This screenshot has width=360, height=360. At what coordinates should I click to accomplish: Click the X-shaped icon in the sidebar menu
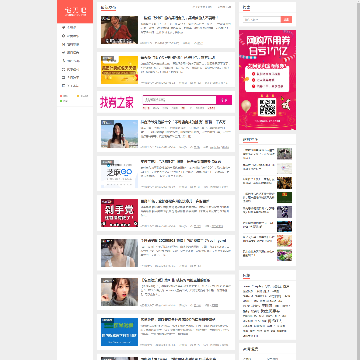(63, 44)
